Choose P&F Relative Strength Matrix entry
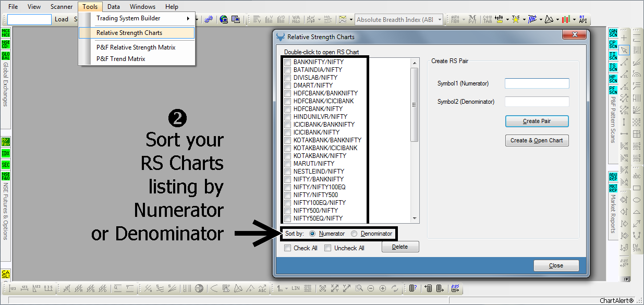 [x=137, y=47]
